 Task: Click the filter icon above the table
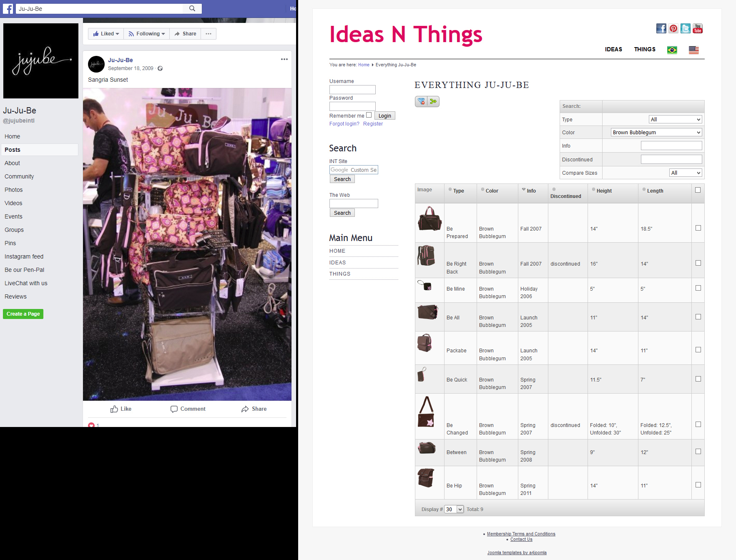click(421, 101)
